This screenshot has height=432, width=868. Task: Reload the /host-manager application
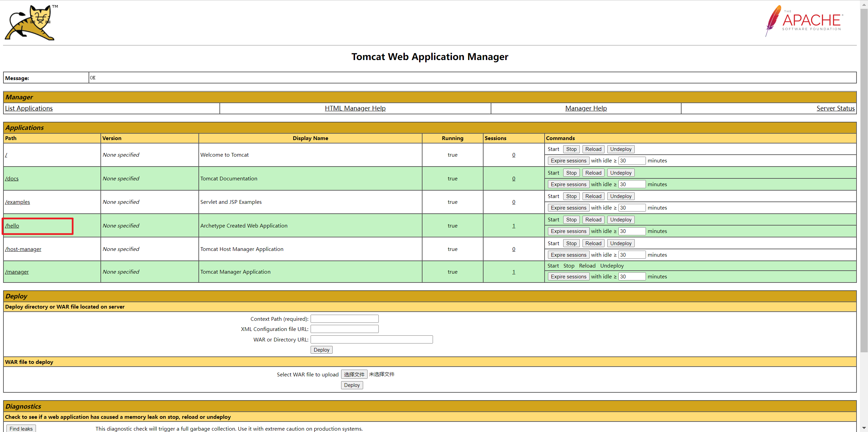pos(593,243)
